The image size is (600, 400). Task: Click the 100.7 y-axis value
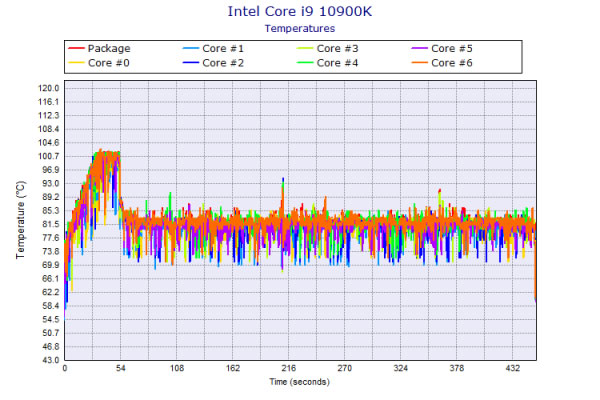(x=49, y=156)
